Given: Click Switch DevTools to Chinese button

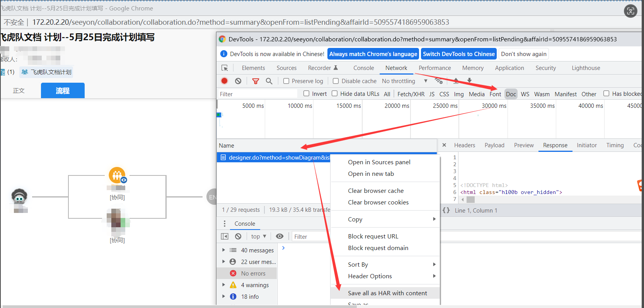Looking at the screenshot, I should point(458,54).
